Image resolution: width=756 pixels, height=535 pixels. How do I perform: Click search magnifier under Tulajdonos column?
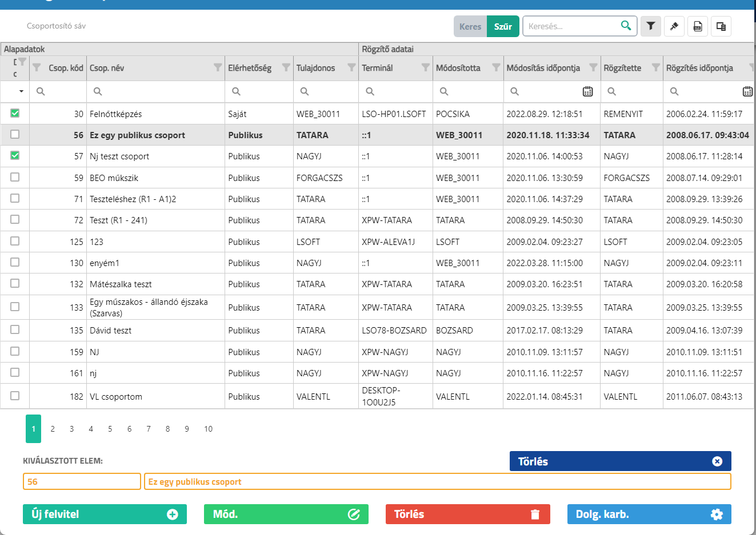(305, 91)
